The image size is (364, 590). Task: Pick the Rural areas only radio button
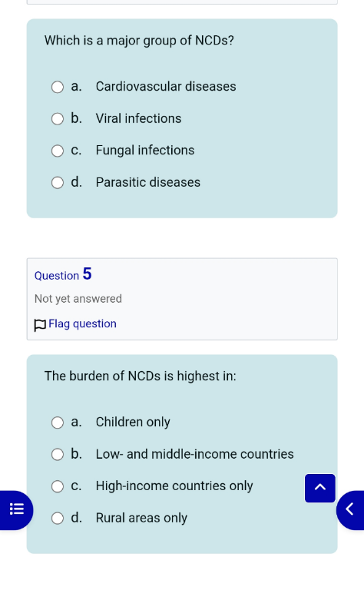click(x=58, y=519)
